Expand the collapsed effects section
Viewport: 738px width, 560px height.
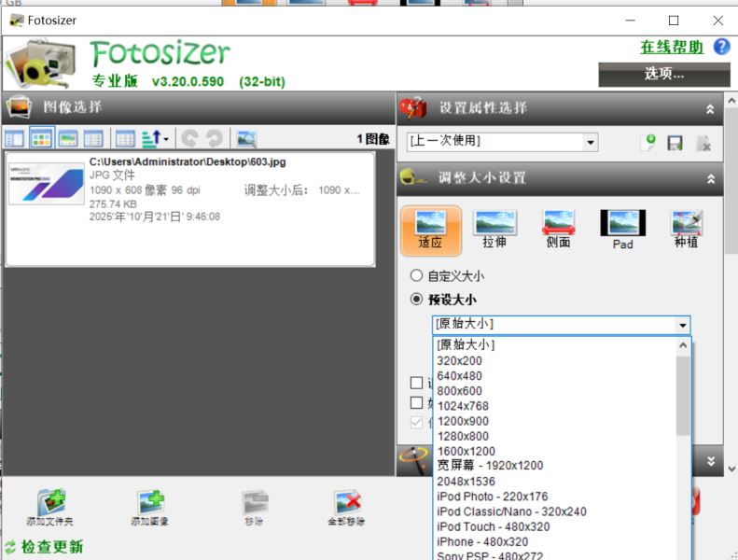point(711,461)
